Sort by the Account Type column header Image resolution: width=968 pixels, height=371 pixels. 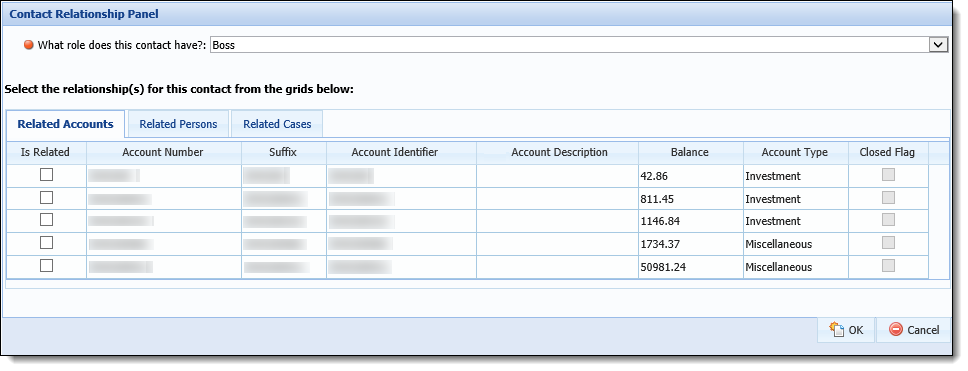tap(795, 152)
